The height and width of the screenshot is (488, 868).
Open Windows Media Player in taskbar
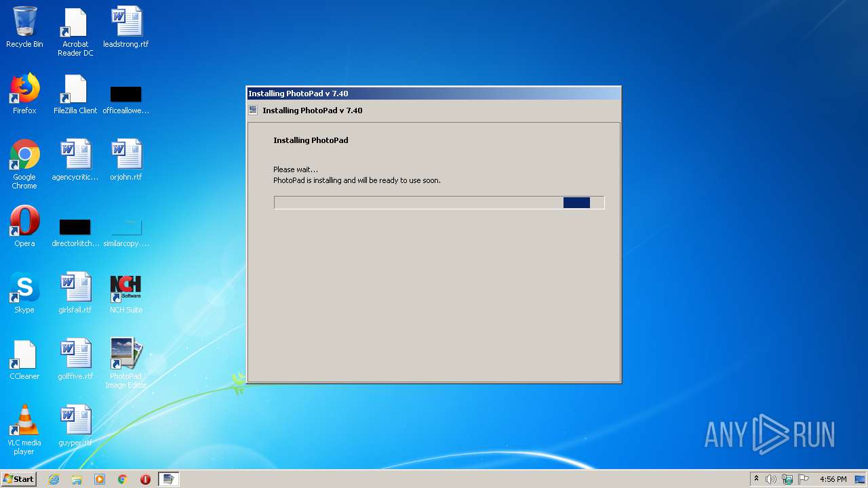[100, 479]
